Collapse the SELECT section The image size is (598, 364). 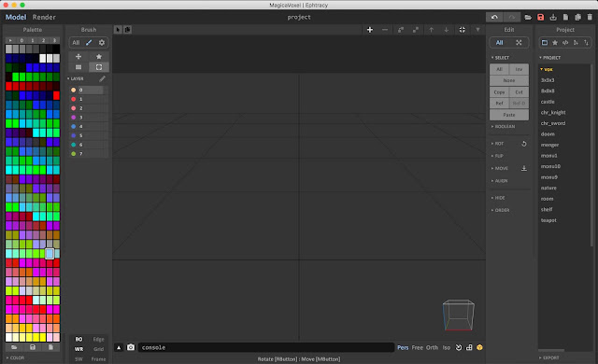tap(501, 58)
